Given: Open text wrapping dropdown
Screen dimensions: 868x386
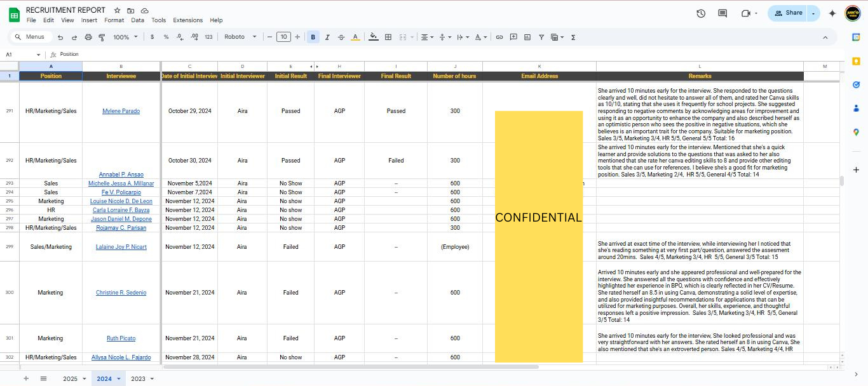Looking at the screenshot, I should pos(463,37).
